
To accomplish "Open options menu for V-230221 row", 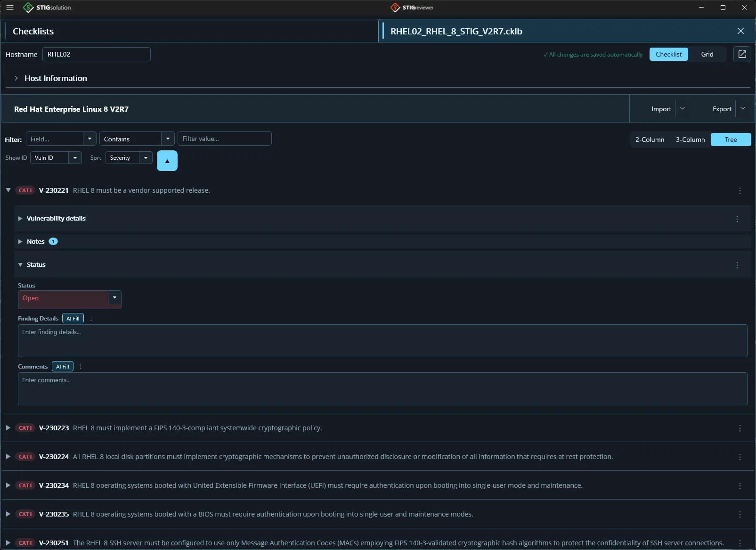I will coord(740,191).
